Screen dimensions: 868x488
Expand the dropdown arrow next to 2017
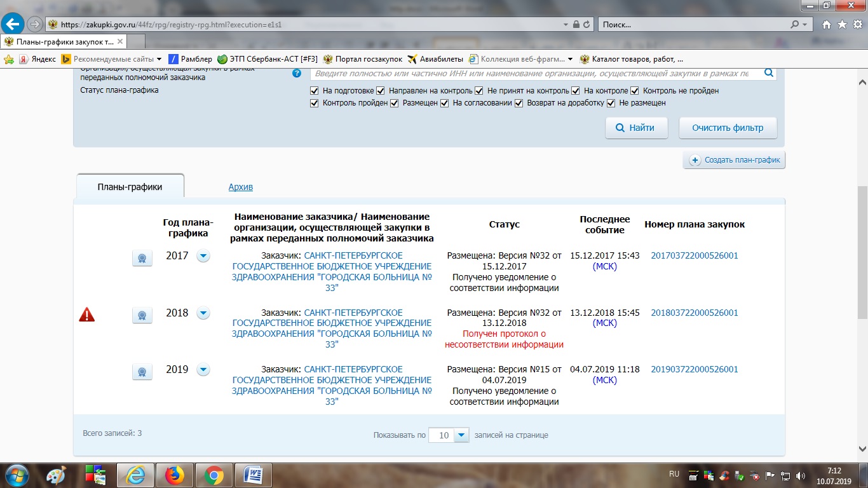(203, 256)
